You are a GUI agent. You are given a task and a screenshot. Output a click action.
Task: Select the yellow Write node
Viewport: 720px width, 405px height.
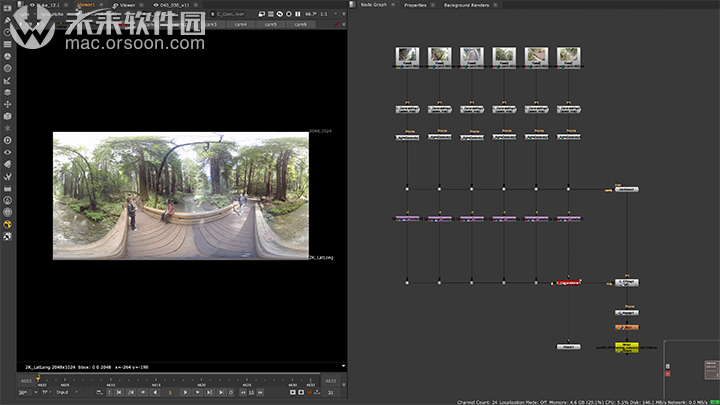(627, 348)
